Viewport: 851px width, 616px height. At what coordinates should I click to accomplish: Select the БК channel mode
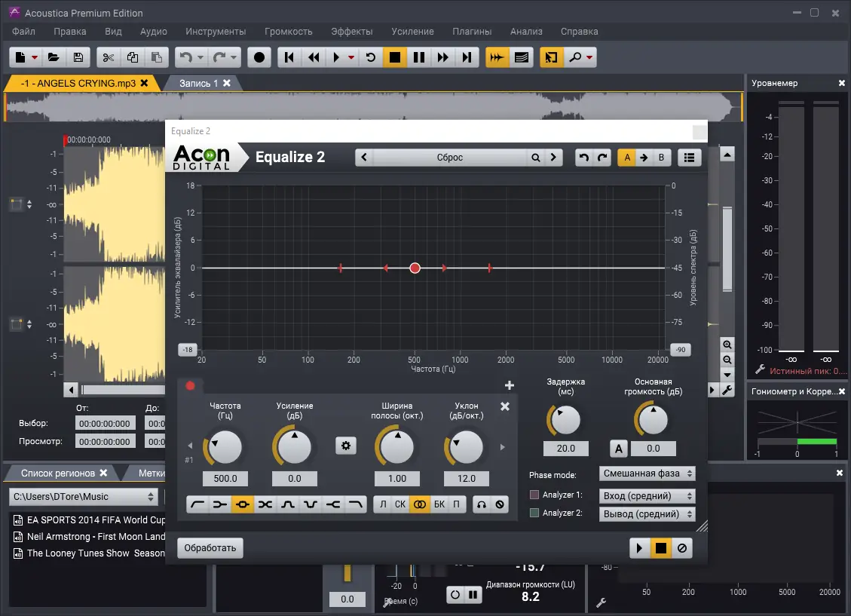point(439,504)
